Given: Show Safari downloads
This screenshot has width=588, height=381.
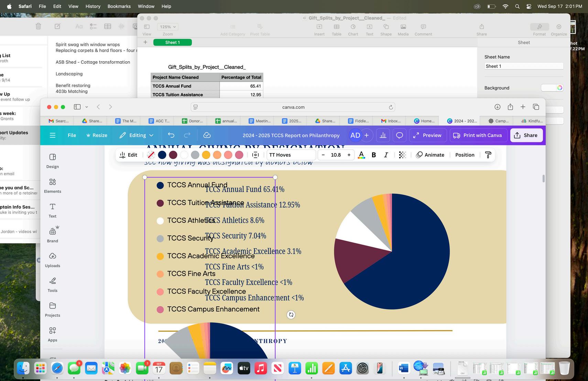Looking at the screenshot, I should tap(497, 107).
